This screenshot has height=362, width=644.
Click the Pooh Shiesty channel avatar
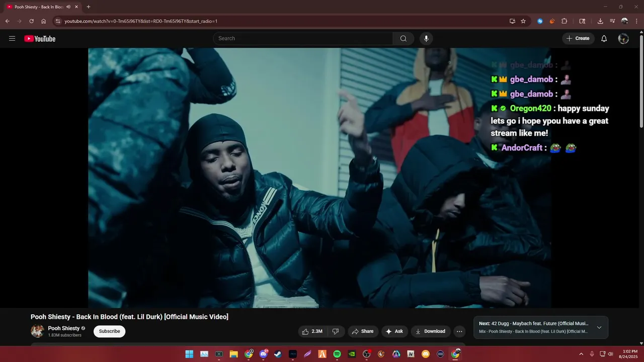(x=37, y=331)
